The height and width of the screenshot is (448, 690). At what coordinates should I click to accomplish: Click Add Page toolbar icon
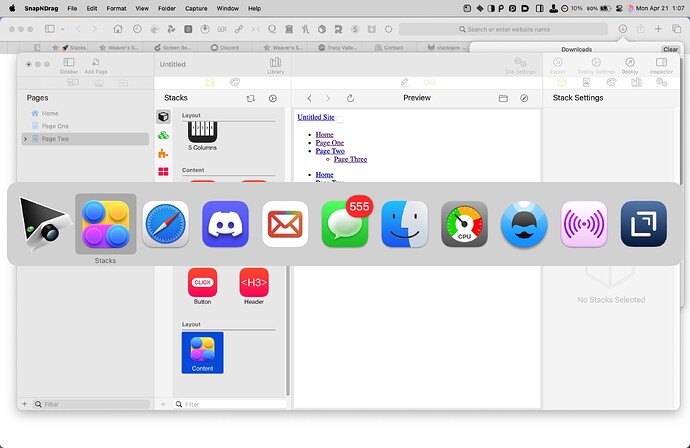(x=96, y=65)
